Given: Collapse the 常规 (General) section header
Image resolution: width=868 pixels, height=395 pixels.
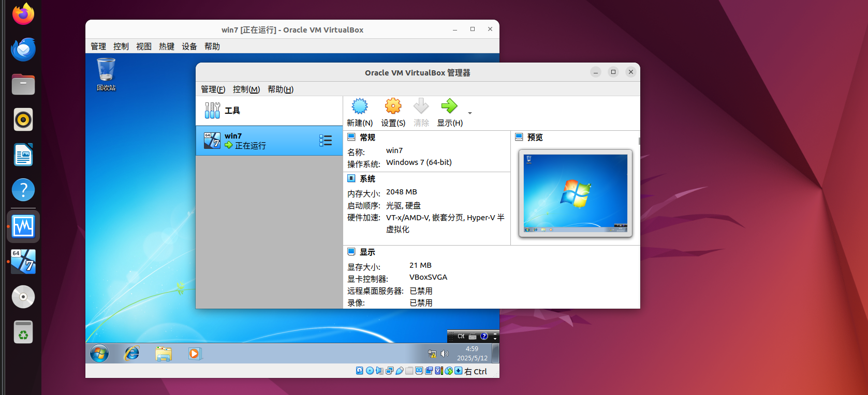Looking at the screenshot, I should click(367, 138).
